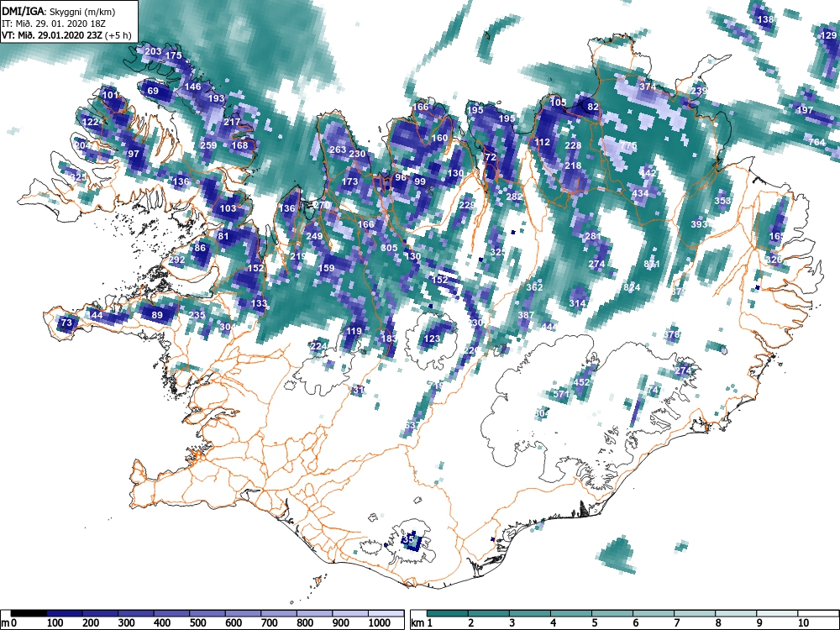This screenshot has width=840, height=630.
Task: Click the visibility value 282 on the map
Action: click(514, 197)
